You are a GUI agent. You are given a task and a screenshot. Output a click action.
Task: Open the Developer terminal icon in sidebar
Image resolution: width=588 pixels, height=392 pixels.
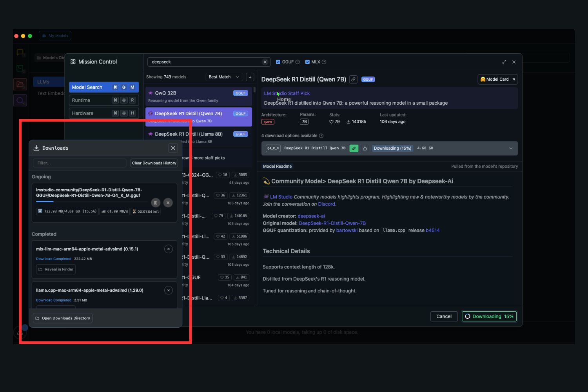coord(20,68)
